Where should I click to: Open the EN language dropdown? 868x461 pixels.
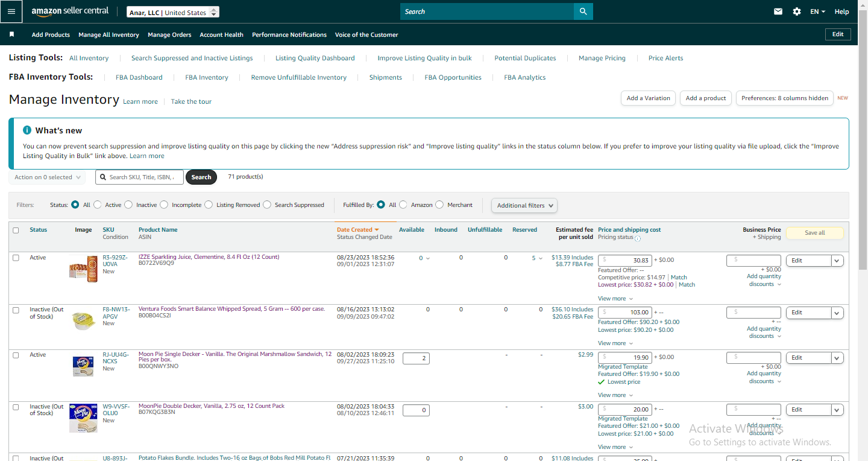pyautogui.click(x=817, y=11)
